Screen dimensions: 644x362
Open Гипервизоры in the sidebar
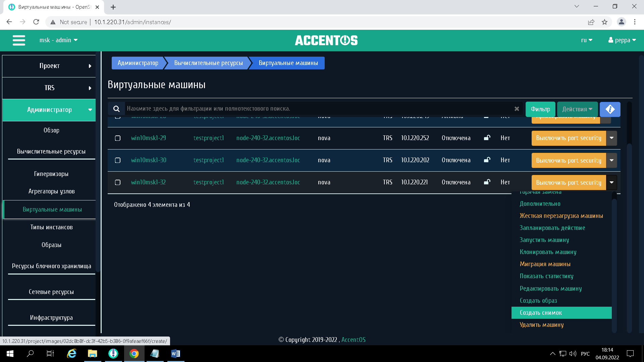tap(51, 174)
